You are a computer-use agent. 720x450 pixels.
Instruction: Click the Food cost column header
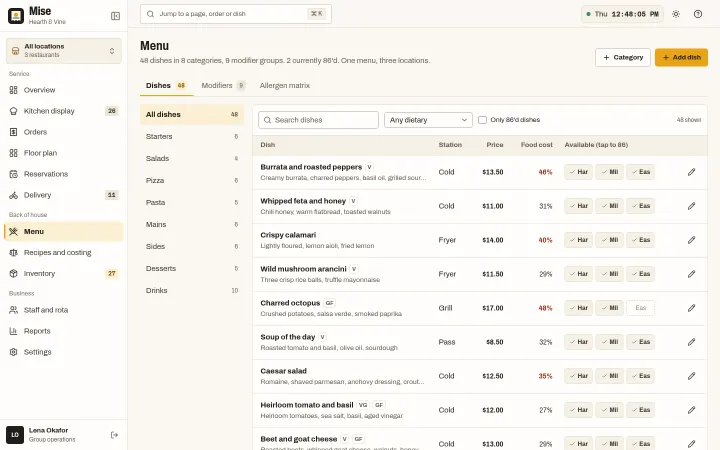536,145
